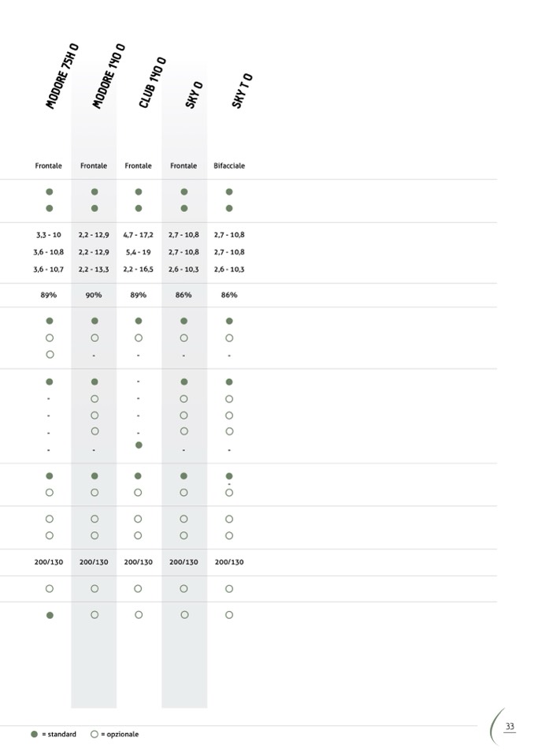Select the MODORE 75H O column header

click(x=62, y=77)
